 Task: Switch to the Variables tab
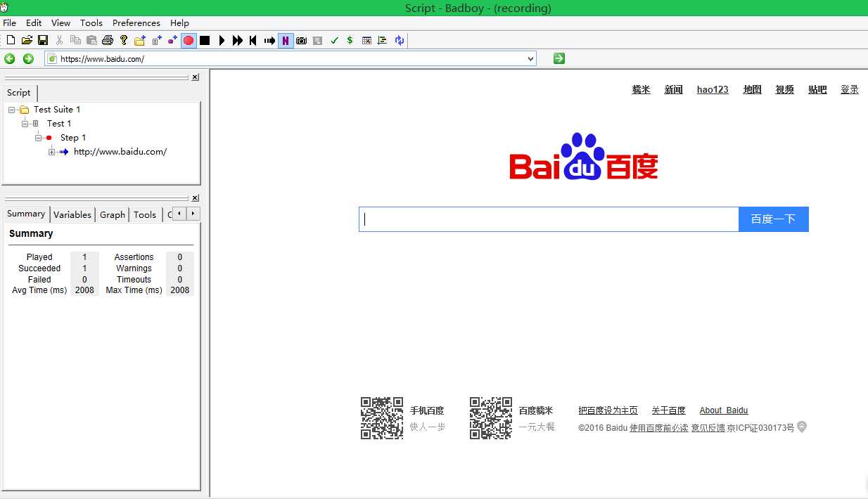(72, 215)
